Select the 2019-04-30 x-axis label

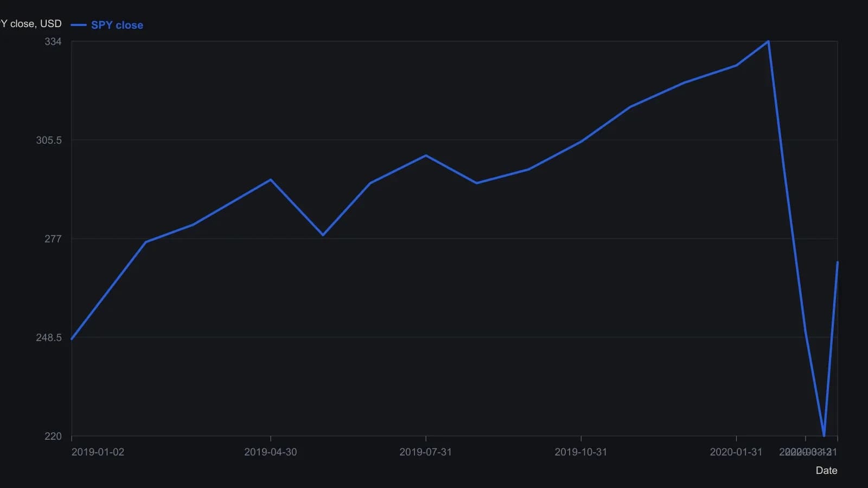point(271,452)
